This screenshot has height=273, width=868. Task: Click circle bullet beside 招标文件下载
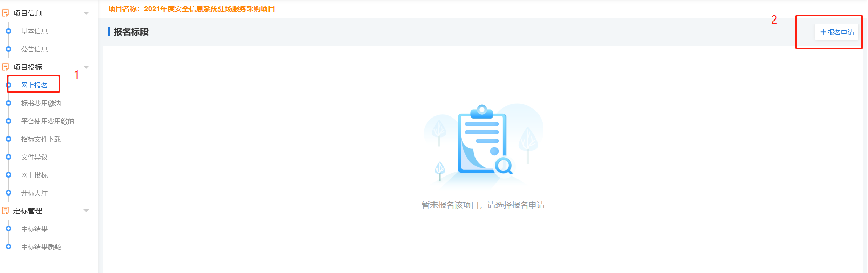tap(8, 139)
